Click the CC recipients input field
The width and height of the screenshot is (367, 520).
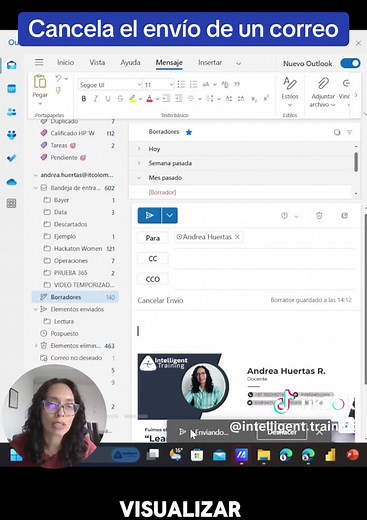point(264,259)
